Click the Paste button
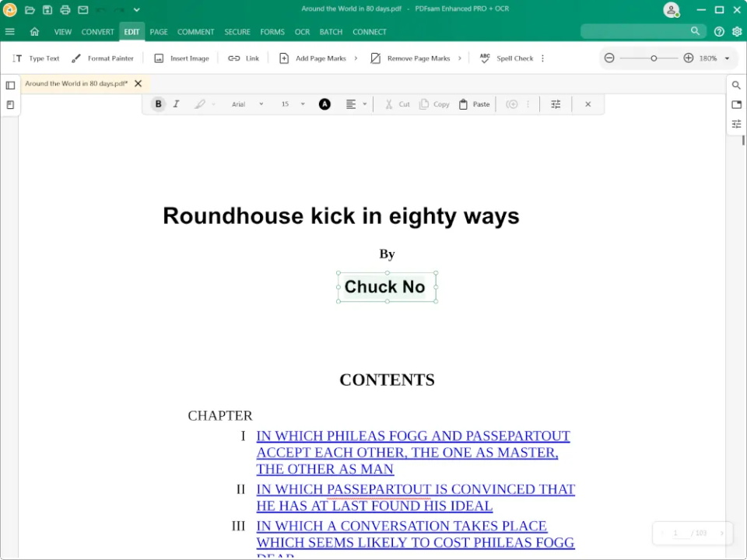The height and width of the screenshot is (560, 747). (x=474, y=104)
